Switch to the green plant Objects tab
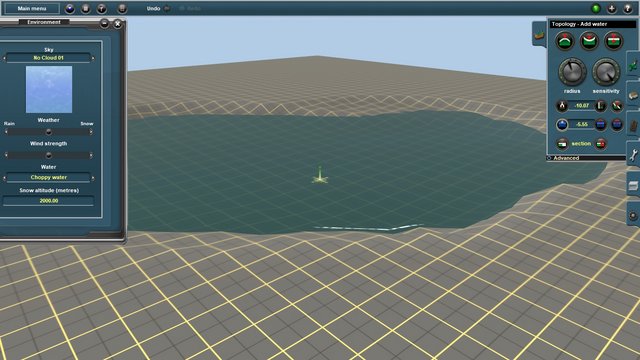Viewport: 640px width, 360px height. click(633, 65)
